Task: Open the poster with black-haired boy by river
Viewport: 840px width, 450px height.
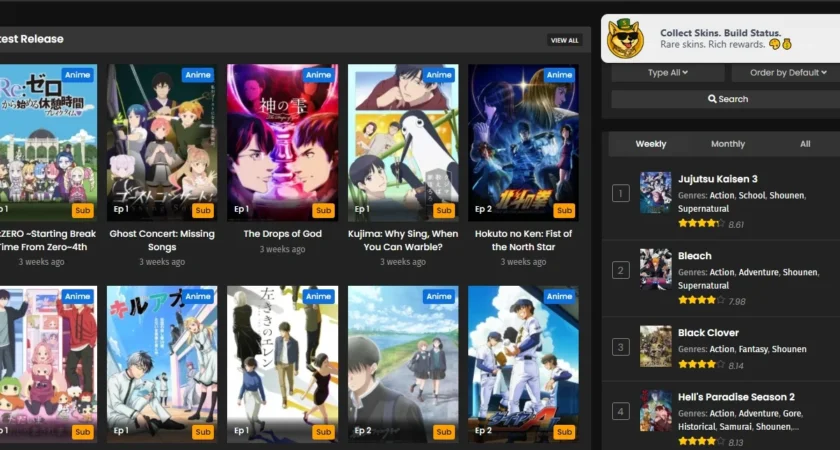Action: [403, 364]
